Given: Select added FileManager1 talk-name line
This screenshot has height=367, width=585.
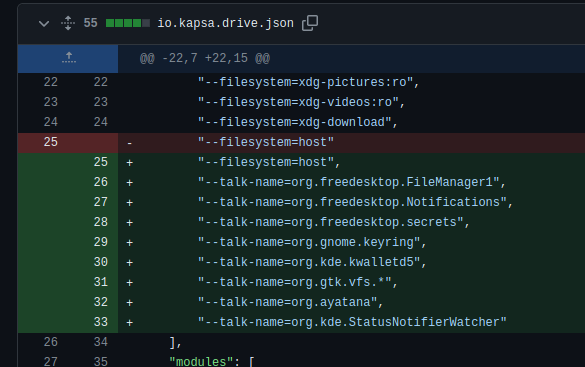Looking at the screenshot, I should (351, 182).
